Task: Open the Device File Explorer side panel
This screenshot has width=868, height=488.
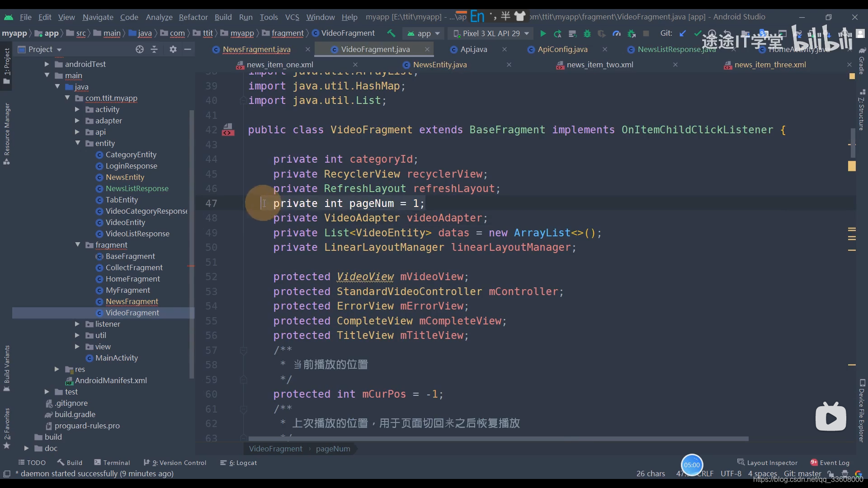Action: pyautogui.click(x=862, y=410)
